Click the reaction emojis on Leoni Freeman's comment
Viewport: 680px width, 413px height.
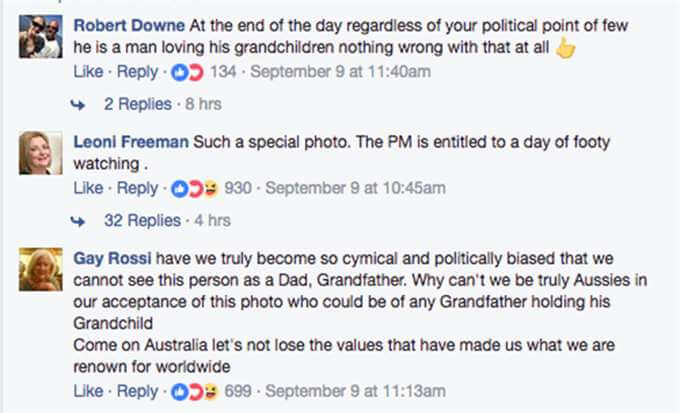[194, 187]
